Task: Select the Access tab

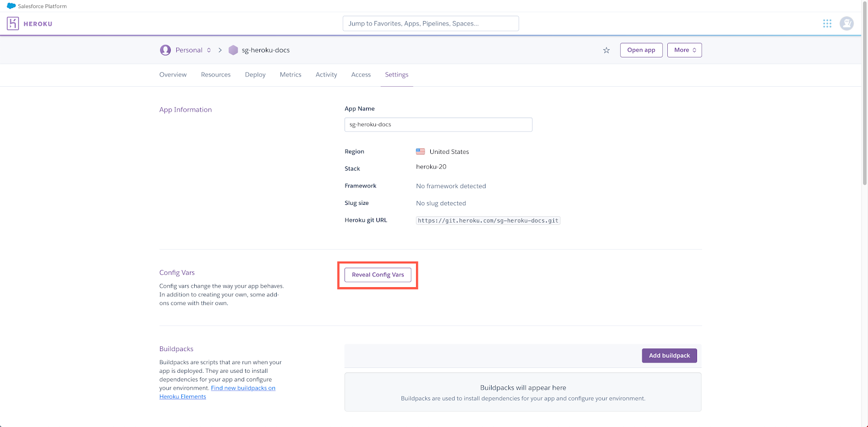Action: pos(361,75)
